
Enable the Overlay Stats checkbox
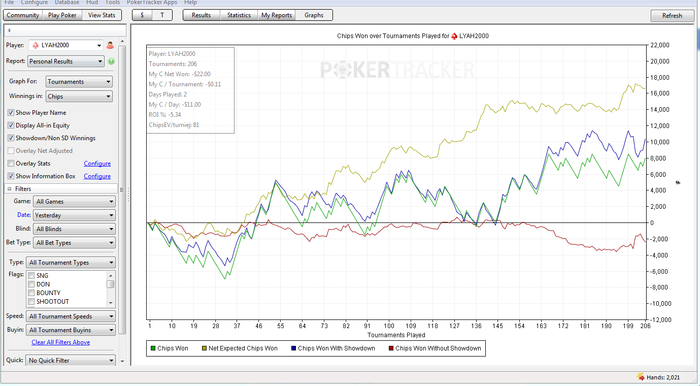coord(11,164)
